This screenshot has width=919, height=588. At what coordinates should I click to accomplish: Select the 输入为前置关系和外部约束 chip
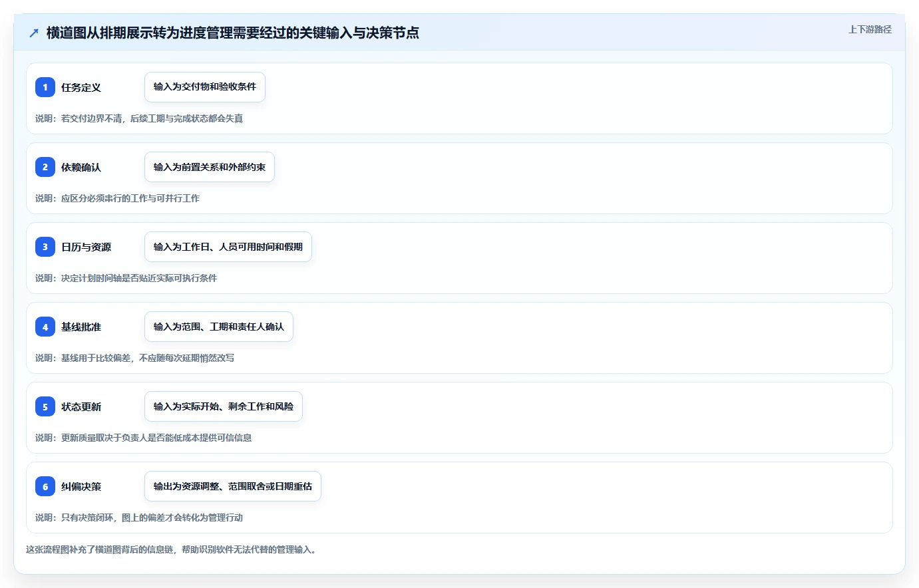click(x=210, y=167)
